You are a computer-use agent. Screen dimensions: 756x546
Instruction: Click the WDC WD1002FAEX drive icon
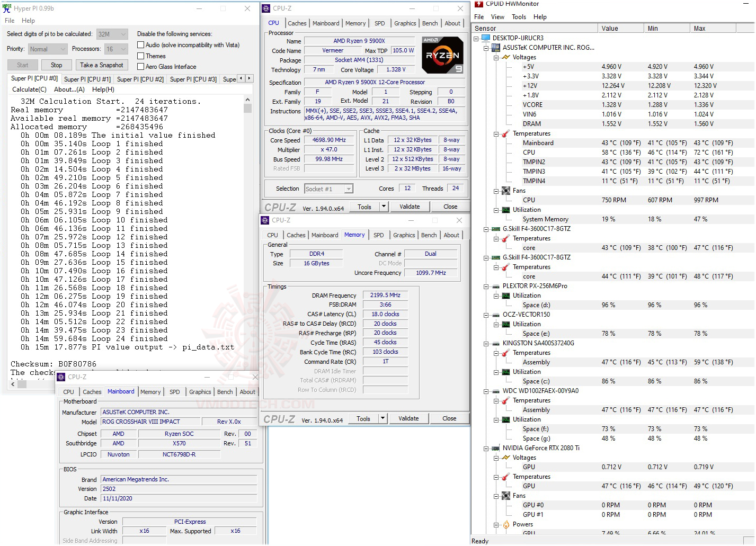pyautogui.click(x=496, y=391)
